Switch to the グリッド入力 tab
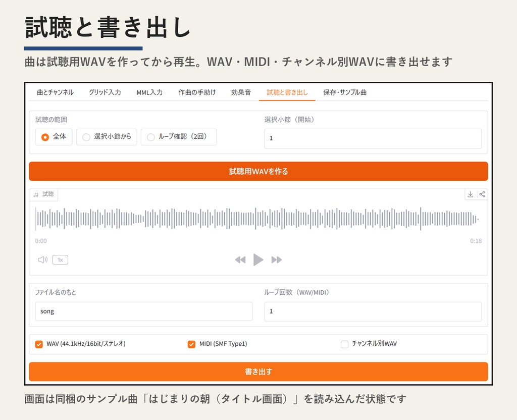Screen dimensions: 517x420 [x=105, y=92]
